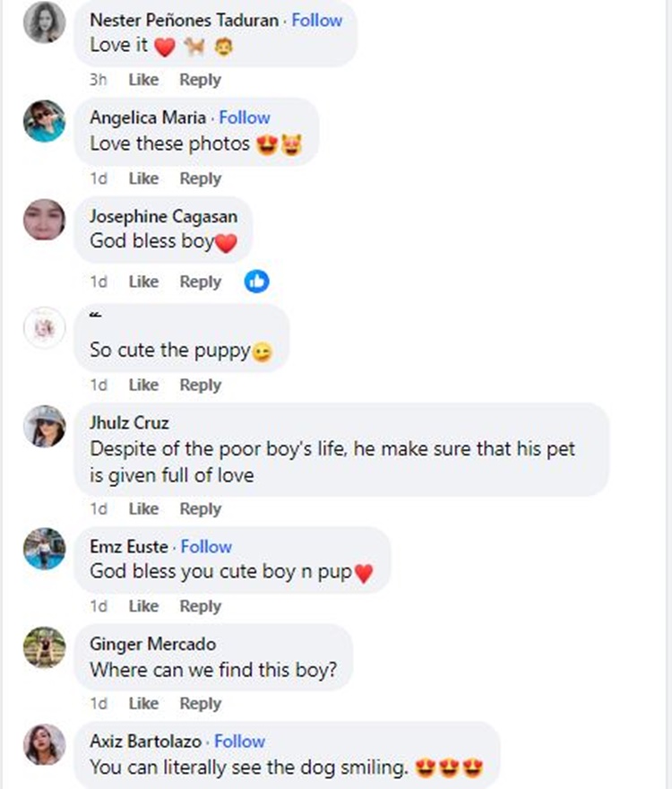
Task: Click Axiz Bartolazo's profile picture
Action: (x=44, y=744)
